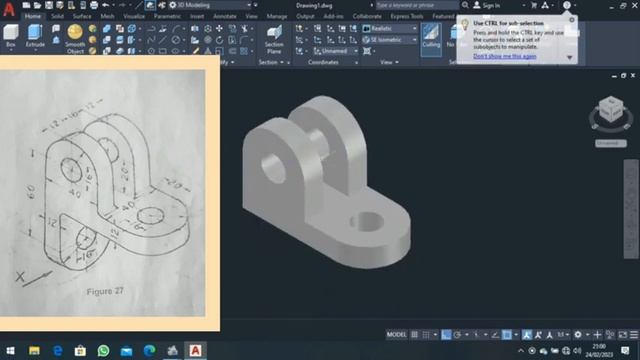
Task: Open the Insert ribbon tab
Action: pos(197,16)
